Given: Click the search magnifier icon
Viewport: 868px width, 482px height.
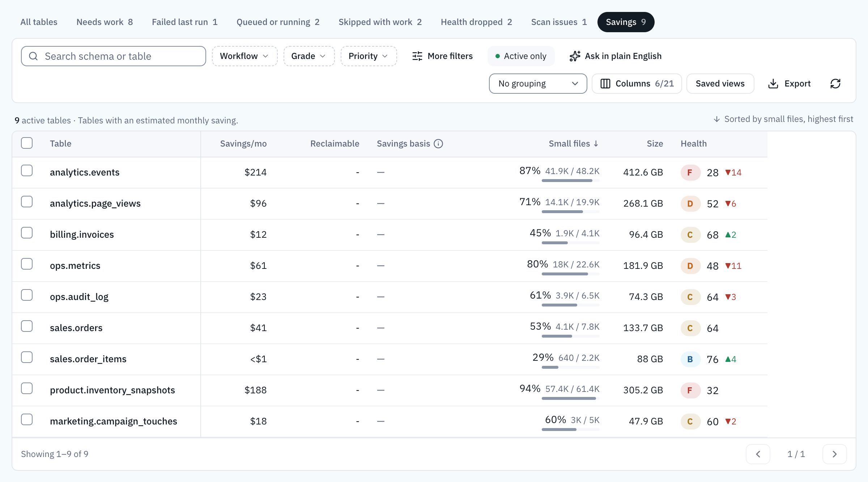Looking at the screenshot, I should pos(33,56).
